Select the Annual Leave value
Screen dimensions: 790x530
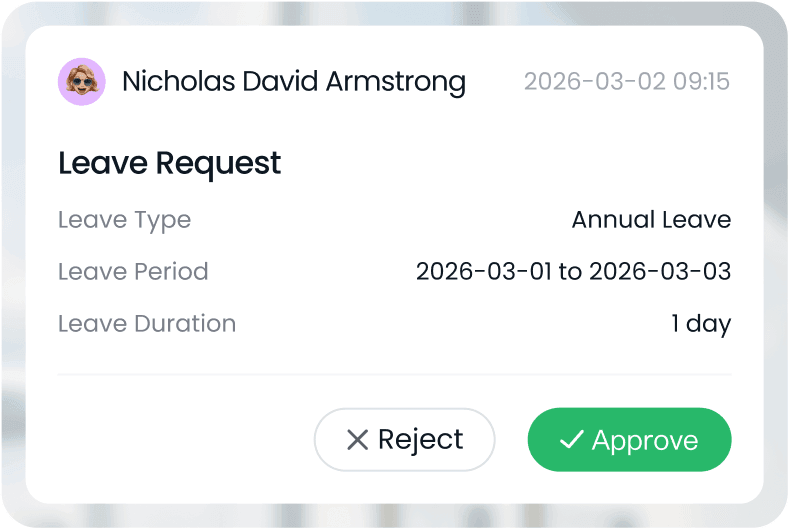coord(651,220)
